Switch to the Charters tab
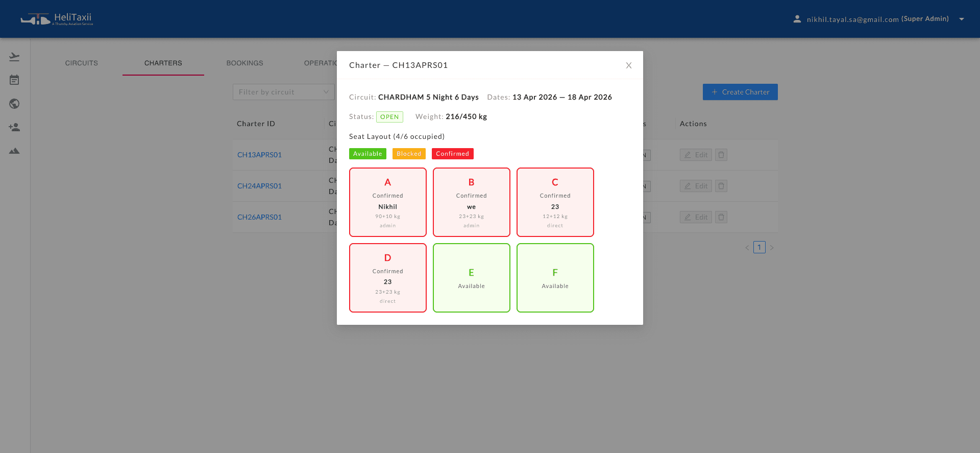The height and width of the screenshot is (453, 980). pyautogui.click(x=163, y=63)
